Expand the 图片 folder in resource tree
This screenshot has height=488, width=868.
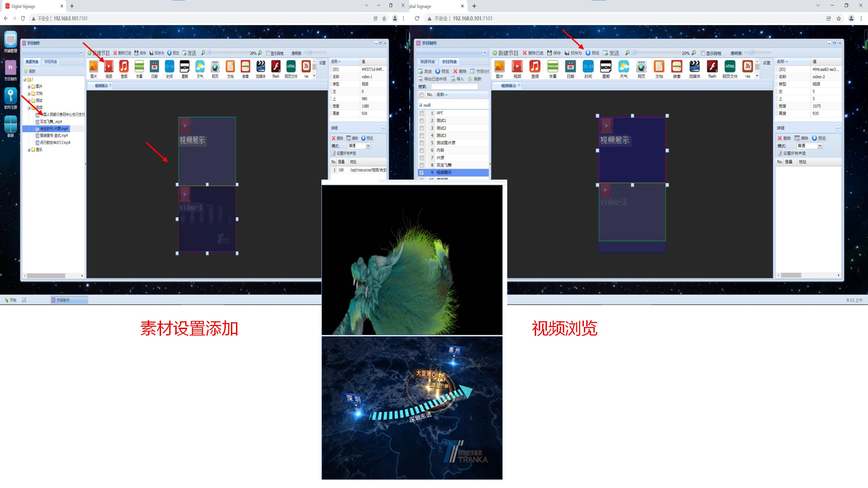point(29,86)
